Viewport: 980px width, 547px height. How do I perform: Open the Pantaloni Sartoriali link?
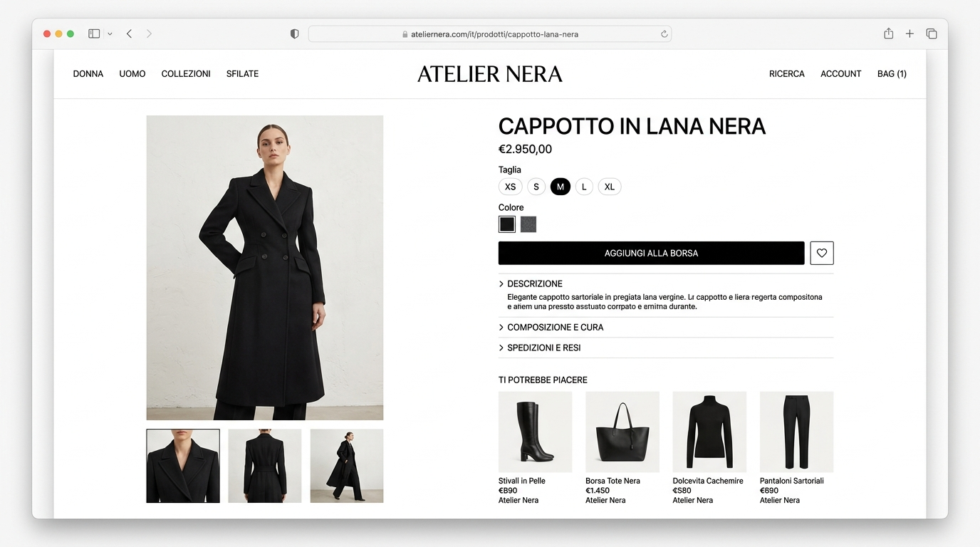pyautogui.click(x=792, y=481)
